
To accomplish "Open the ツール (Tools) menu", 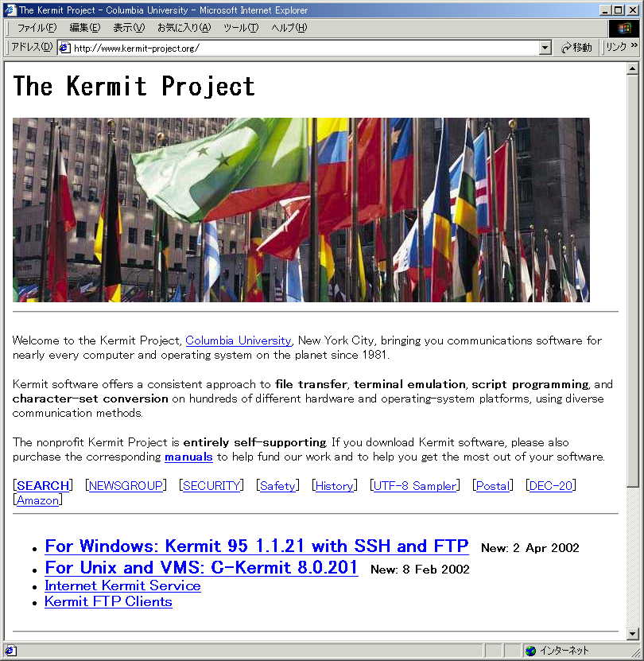I will pos(240,28).
